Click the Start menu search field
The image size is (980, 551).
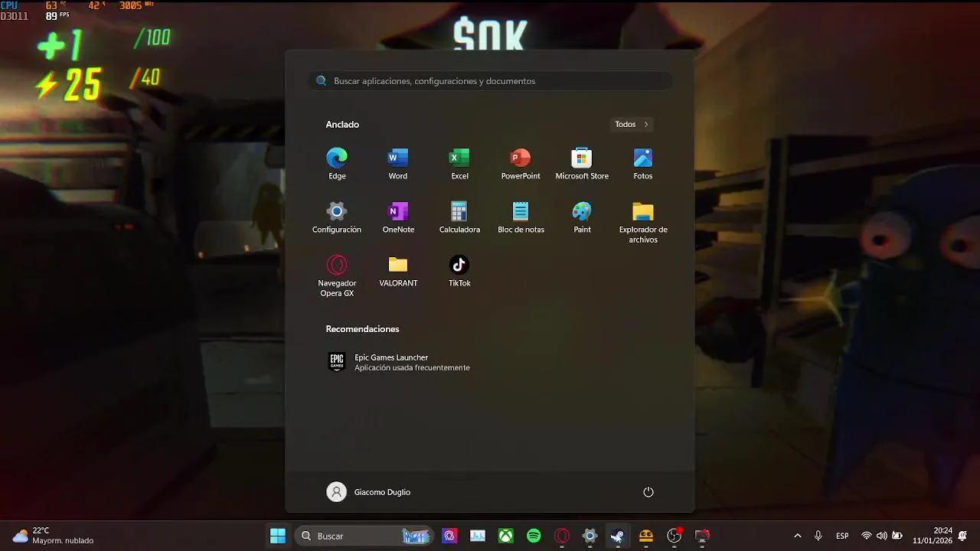pos(490,80)
